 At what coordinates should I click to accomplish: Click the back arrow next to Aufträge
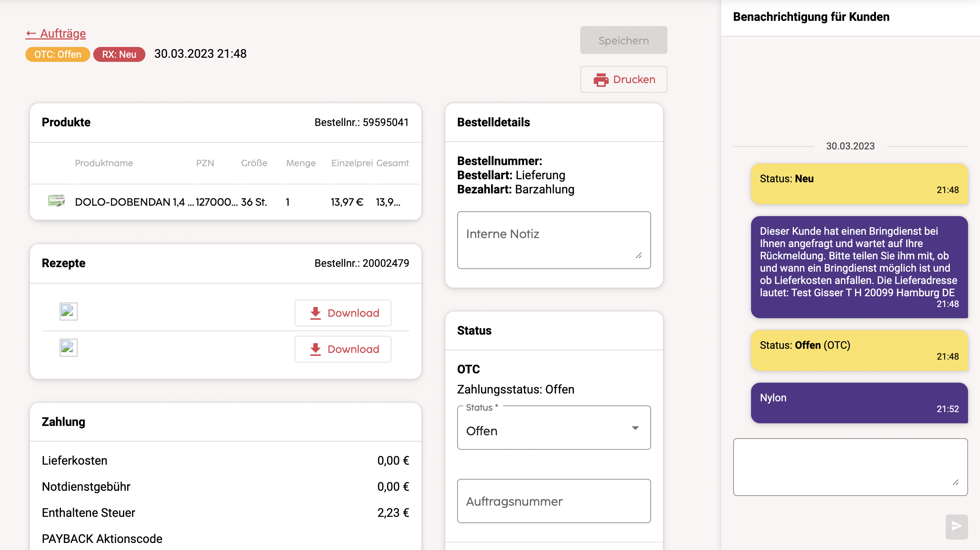31,34
